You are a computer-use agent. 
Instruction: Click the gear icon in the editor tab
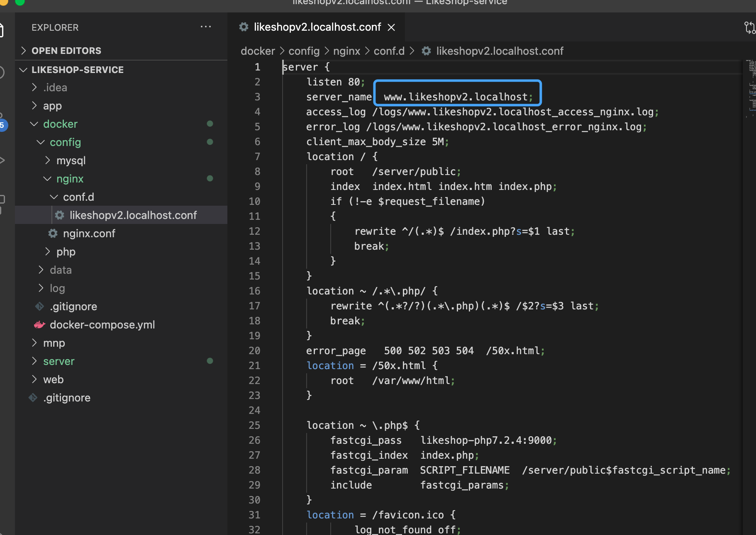point(244,27)
